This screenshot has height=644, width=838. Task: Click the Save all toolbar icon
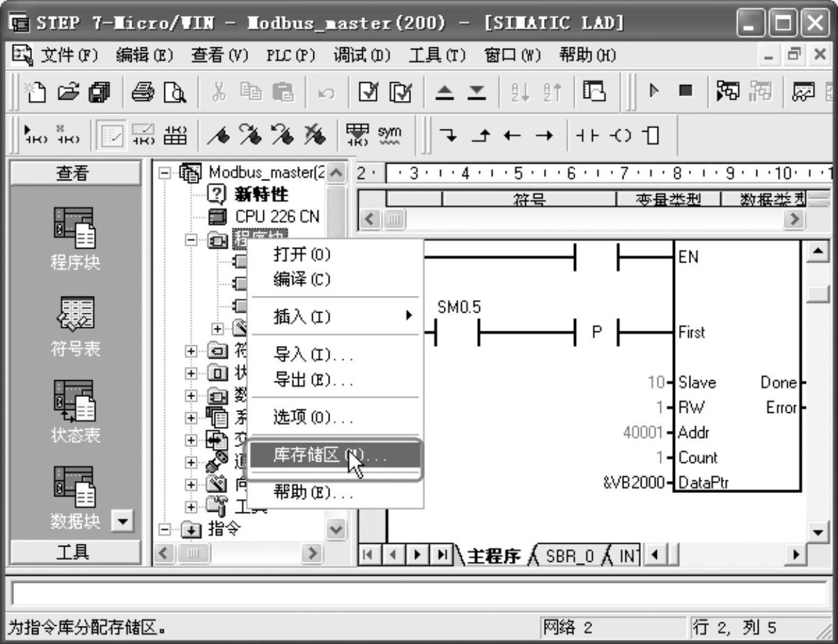[x=100, y=92]
